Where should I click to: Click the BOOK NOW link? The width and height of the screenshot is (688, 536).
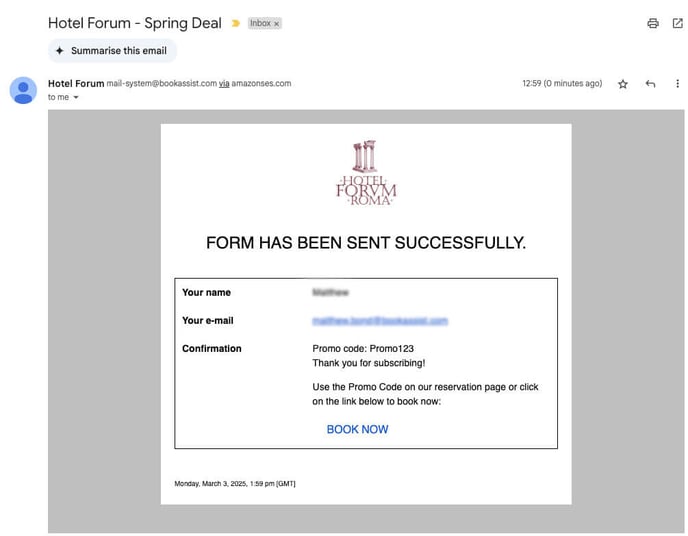point(357,430)
